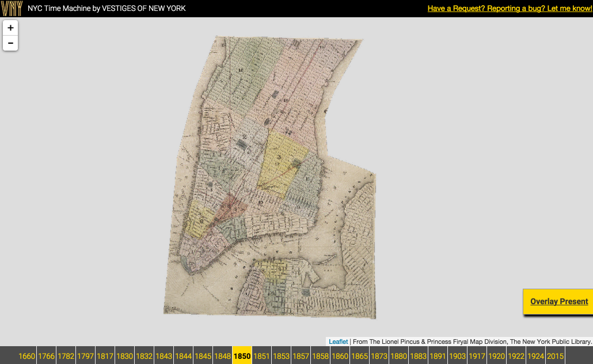This screenshot has width=593, height=364.
Task: Select year 1797 in timeline
Action: (85, 356)
